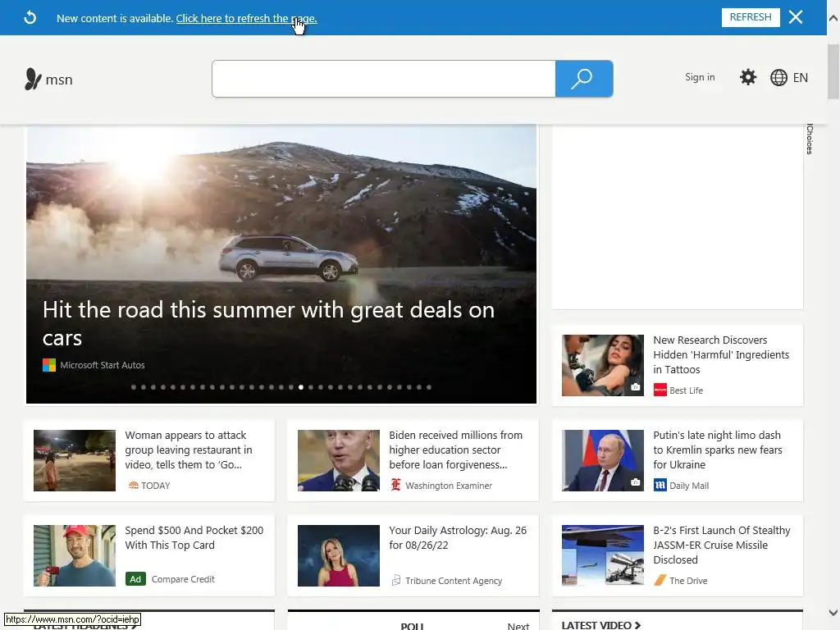Click Next in the poll panel

tap(518, 626)
